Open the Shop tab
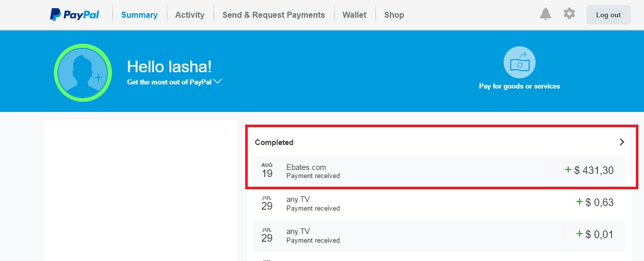Viewport: 644px width, 261px height. click(394, 15)
